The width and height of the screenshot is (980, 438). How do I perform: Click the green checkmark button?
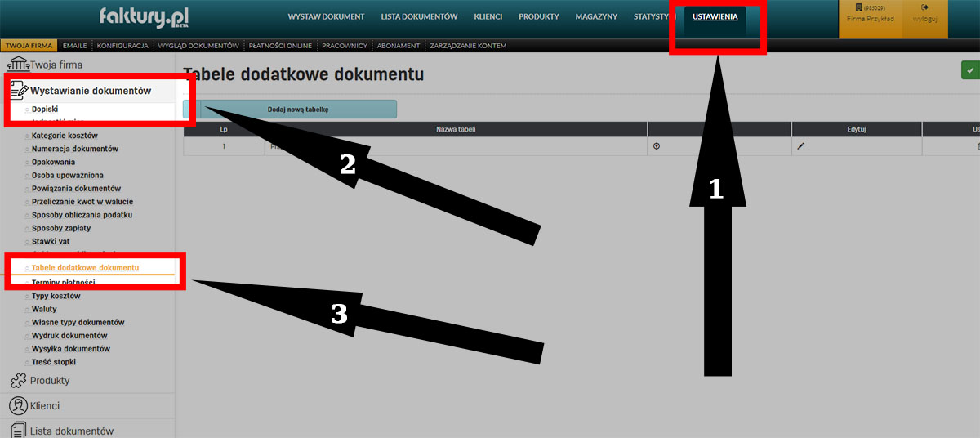970,70
